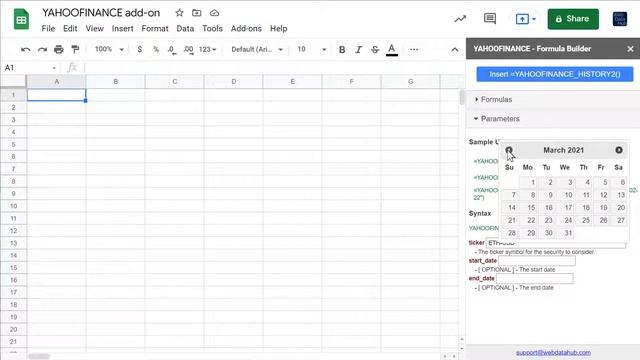The height and width of the screenshot is (360, 640).
Task: Open the account avatar
Action: [x=620, y=19]
